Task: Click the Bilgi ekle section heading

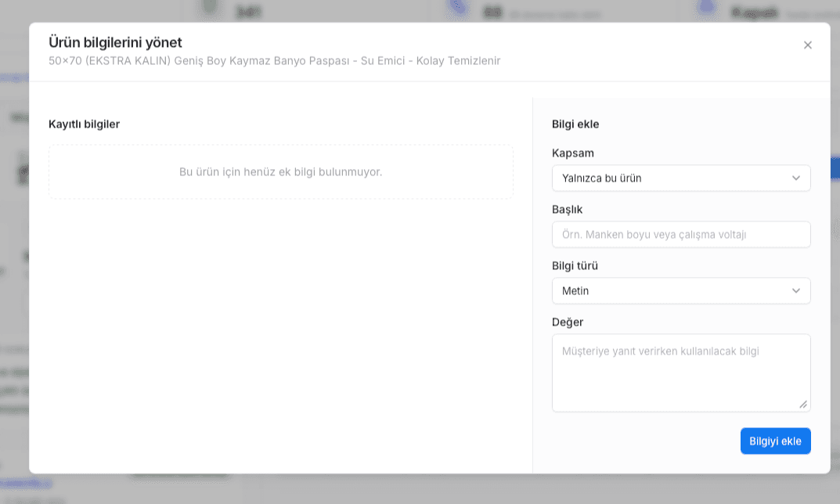Action: coord(575,124)
